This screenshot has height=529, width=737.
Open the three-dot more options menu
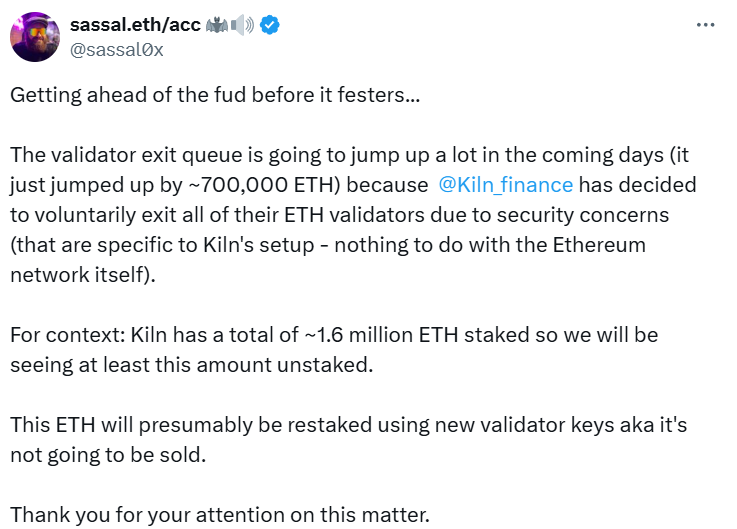[x=705, y=25]
